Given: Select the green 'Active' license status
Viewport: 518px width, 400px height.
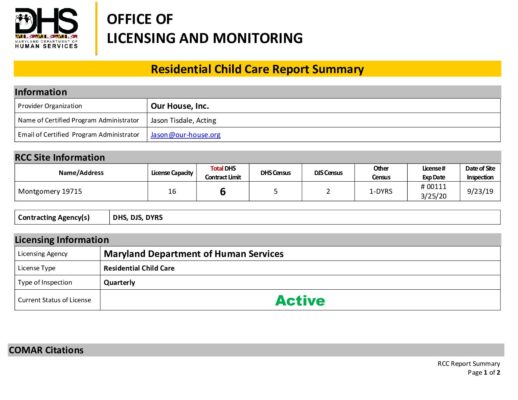Looking at the screenshot, I should tap(300, 300).
